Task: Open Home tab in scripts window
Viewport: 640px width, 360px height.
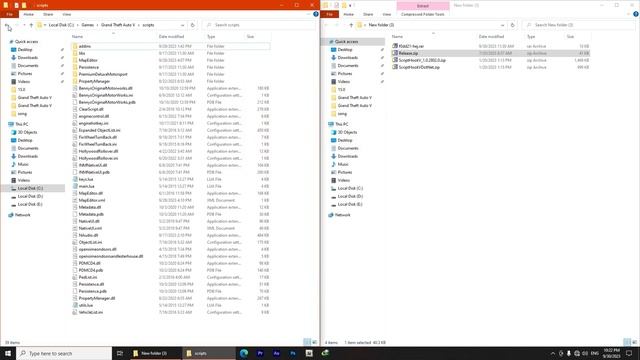Action: point(29,14)
